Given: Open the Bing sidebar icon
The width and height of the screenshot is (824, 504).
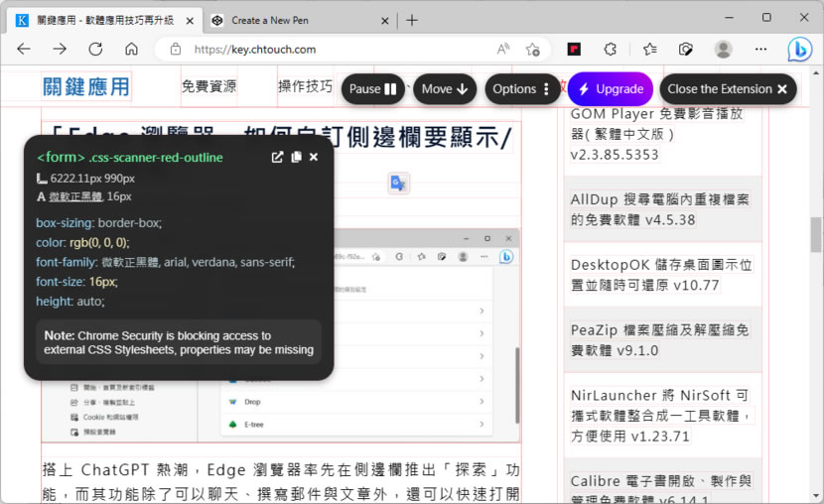Looking at the screenshot, I should (x=799, y=50).
